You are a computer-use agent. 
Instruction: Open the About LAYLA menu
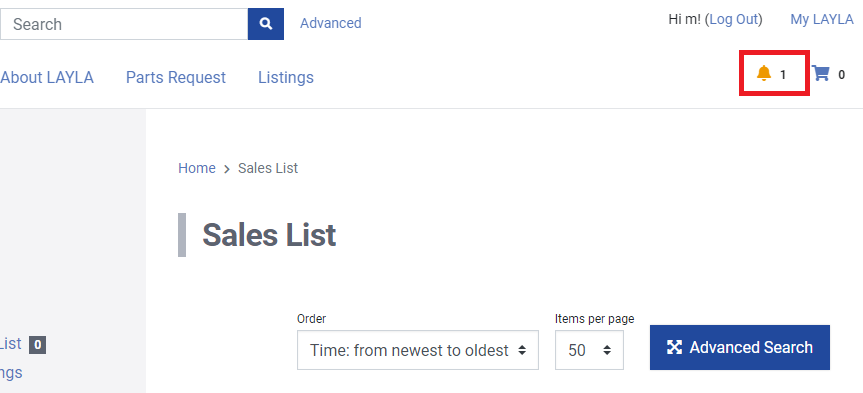(47, 78)
